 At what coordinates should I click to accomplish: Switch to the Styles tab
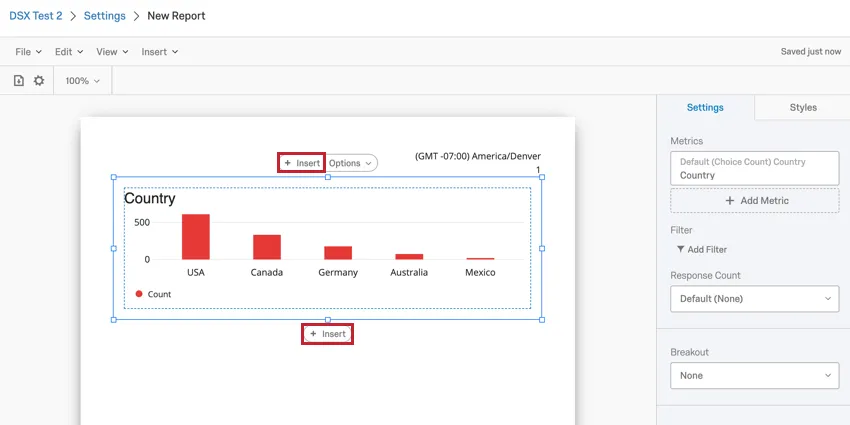[803, 107]
